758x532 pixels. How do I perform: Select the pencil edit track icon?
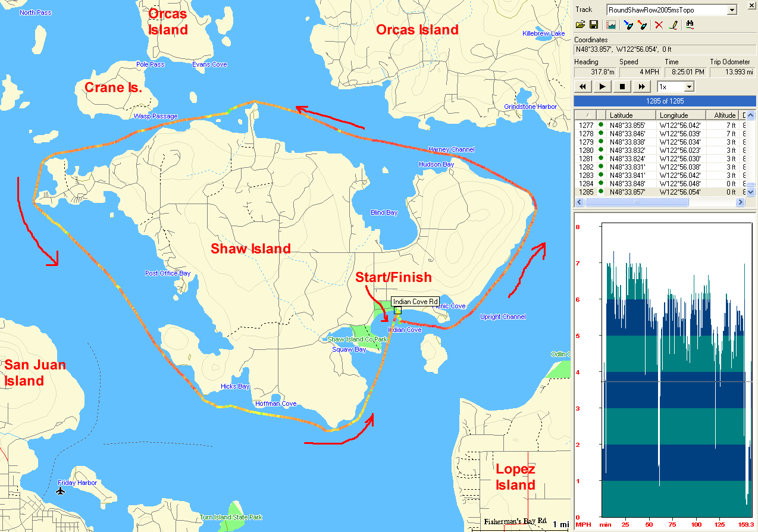coord(673,25)
